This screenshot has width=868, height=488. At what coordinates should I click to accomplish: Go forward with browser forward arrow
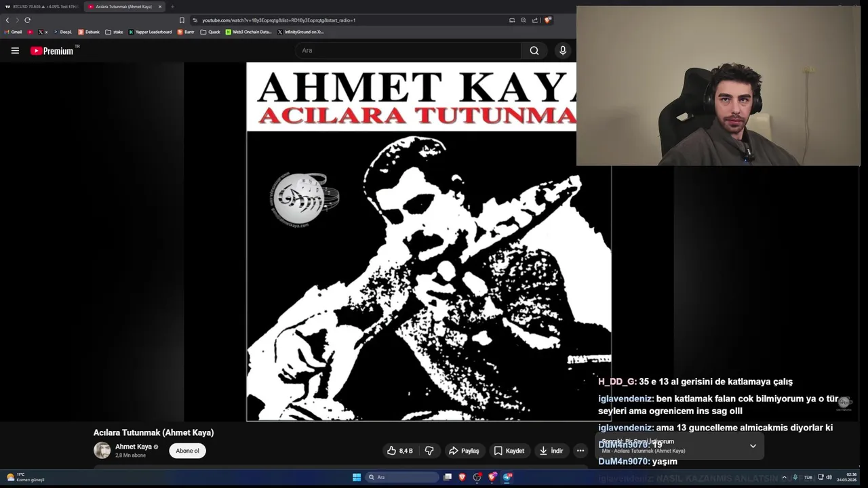[17, 20]
